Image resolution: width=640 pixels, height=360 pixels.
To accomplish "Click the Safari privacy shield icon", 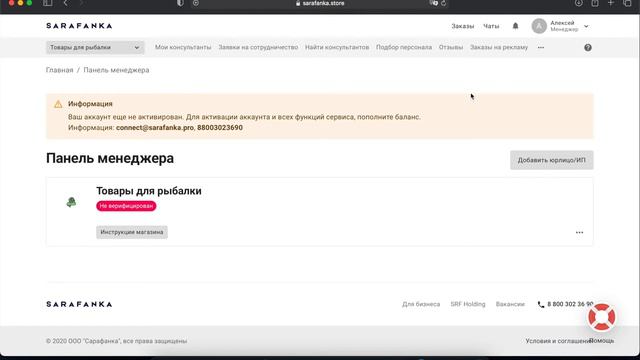I will click(180, 3).
